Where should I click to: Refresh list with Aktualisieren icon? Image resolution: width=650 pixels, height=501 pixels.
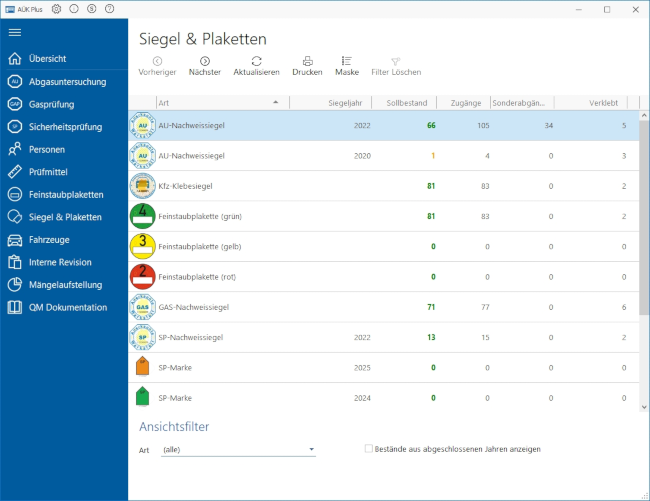(256, 61)
